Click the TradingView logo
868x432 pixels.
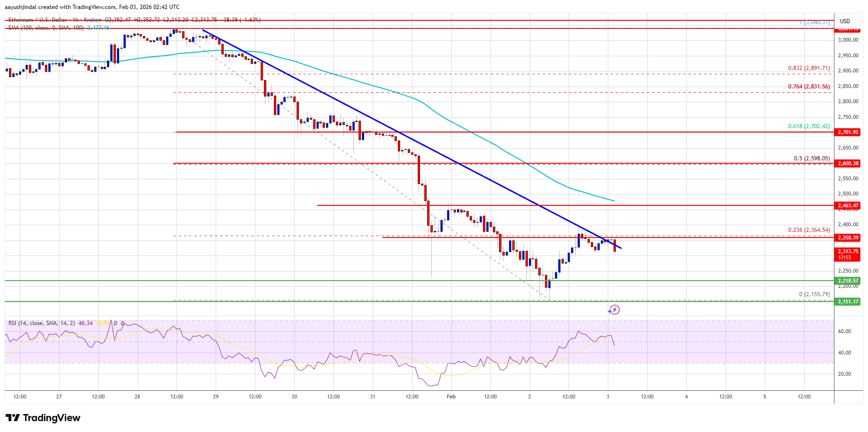pos(43,418)
